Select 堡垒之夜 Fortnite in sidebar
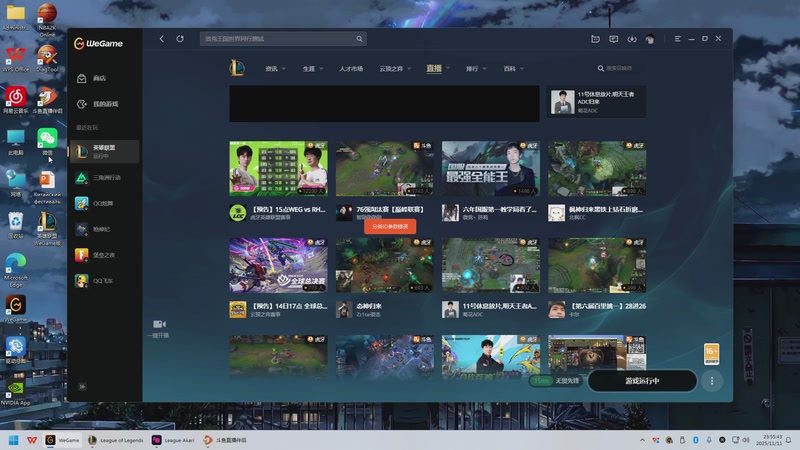Screen dimensions: 800x450 point(104,255)
